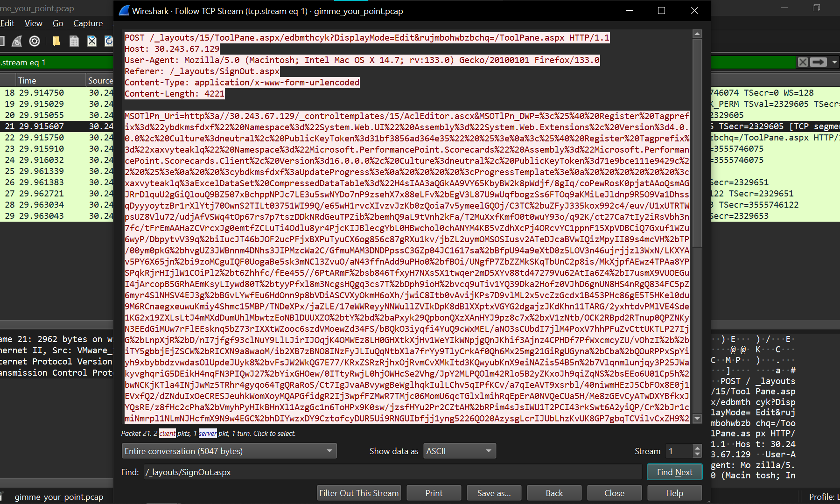This screenshot has height=504, width=840.
Task: Open the View menu in main window
Action: click(x=34, y=23)
